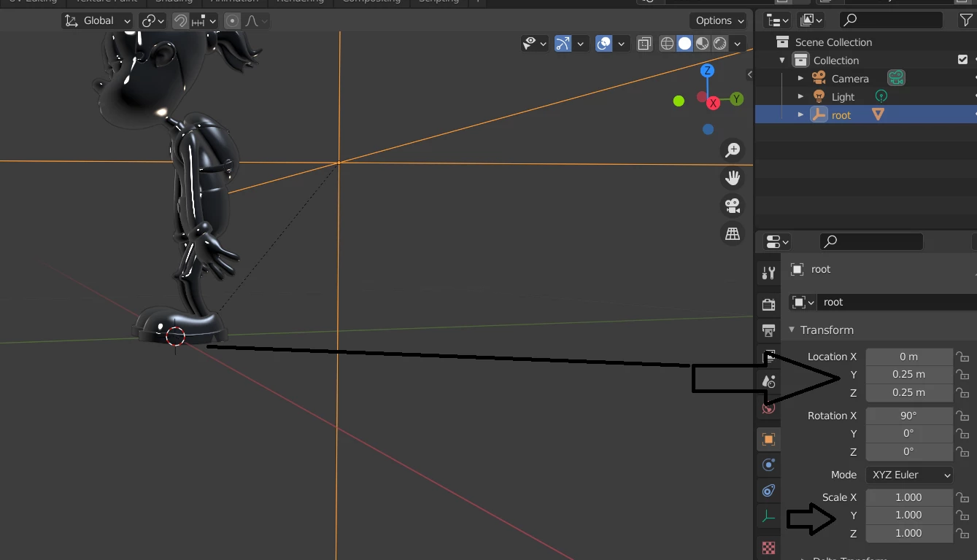Screen dimensions: 977x560
Task: Open the pivot point dropdown
Action: pos(152,21)
